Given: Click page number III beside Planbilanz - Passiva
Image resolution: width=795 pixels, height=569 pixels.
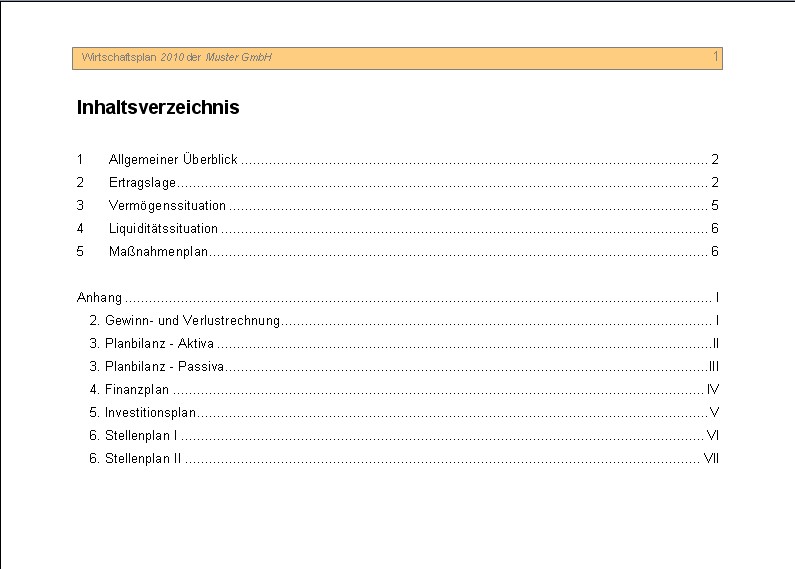Looking at the screenshot, I should (713, 366).
